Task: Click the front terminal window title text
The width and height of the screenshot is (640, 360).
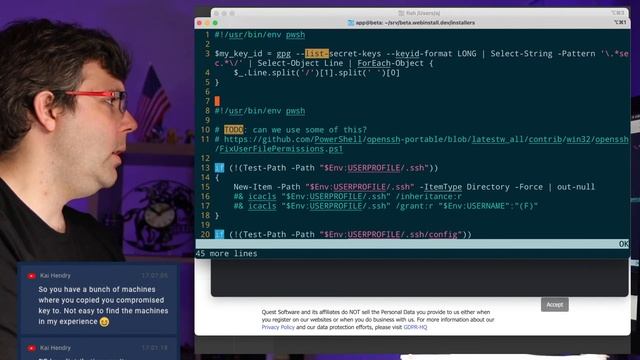Action: click(x=415, y=23)
